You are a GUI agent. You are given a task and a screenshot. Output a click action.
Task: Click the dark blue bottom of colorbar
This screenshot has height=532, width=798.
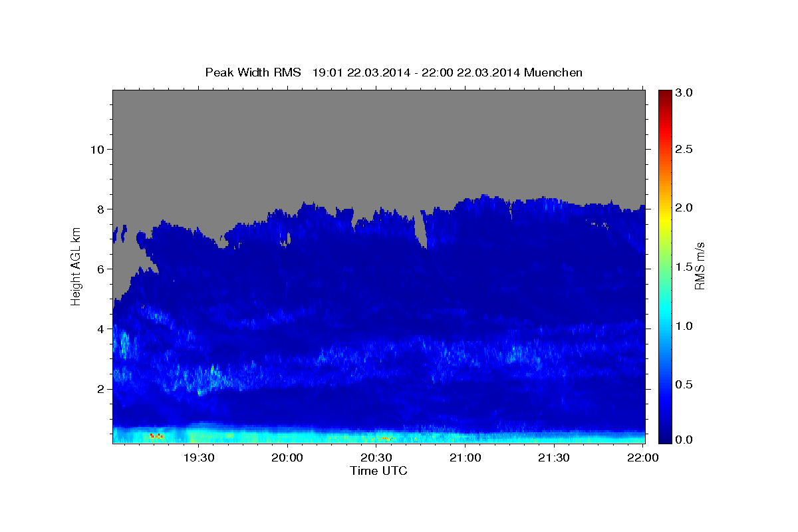664,436
